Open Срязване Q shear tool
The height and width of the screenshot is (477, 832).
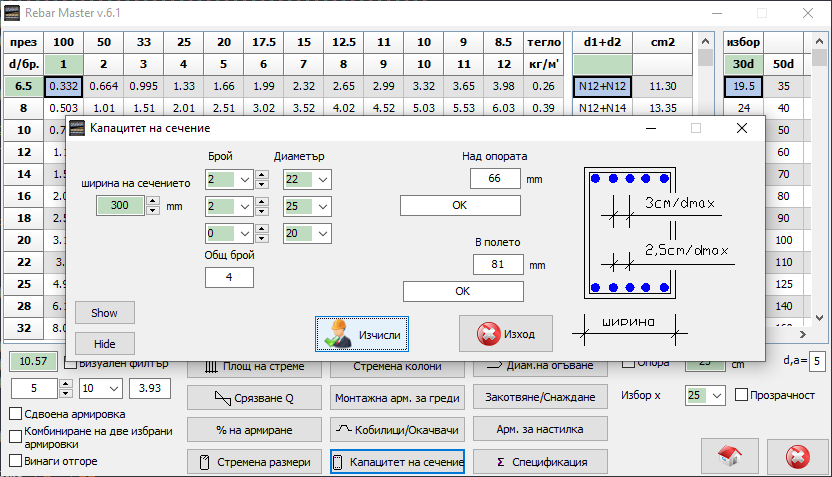254,397
